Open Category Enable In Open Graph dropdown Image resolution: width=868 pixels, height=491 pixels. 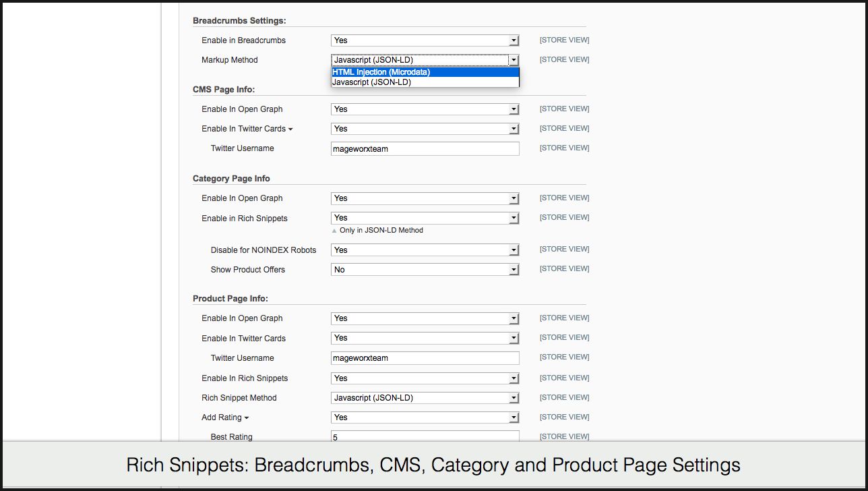pyautogui.click(x=425, y=198)
